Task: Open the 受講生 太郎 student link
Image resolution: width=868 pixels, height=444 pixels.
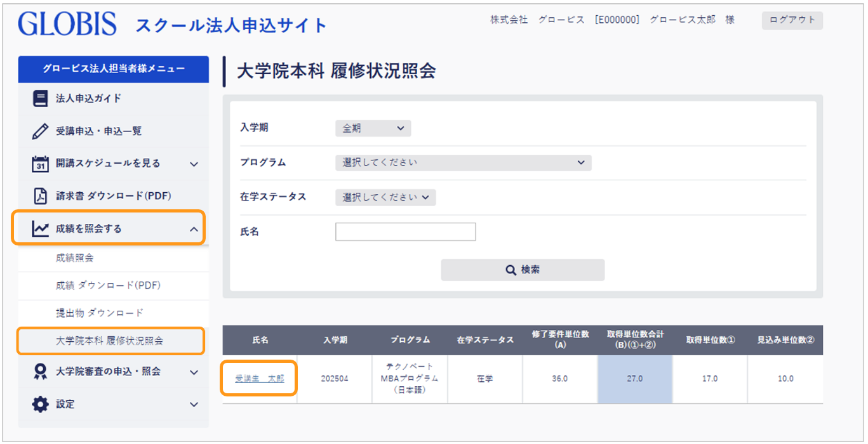Action: coord(260,379)
